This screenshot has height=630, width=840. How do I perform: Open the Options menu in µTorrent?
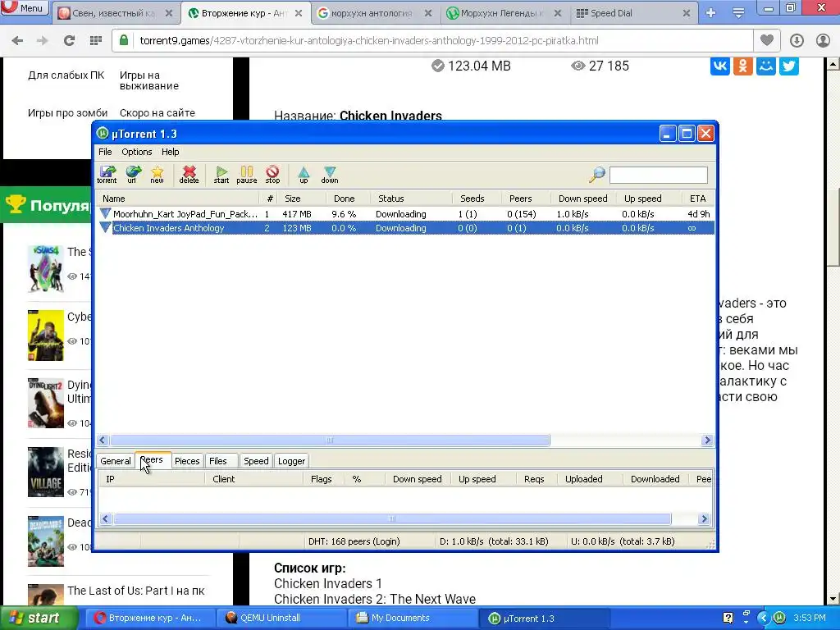click(137, 152)
